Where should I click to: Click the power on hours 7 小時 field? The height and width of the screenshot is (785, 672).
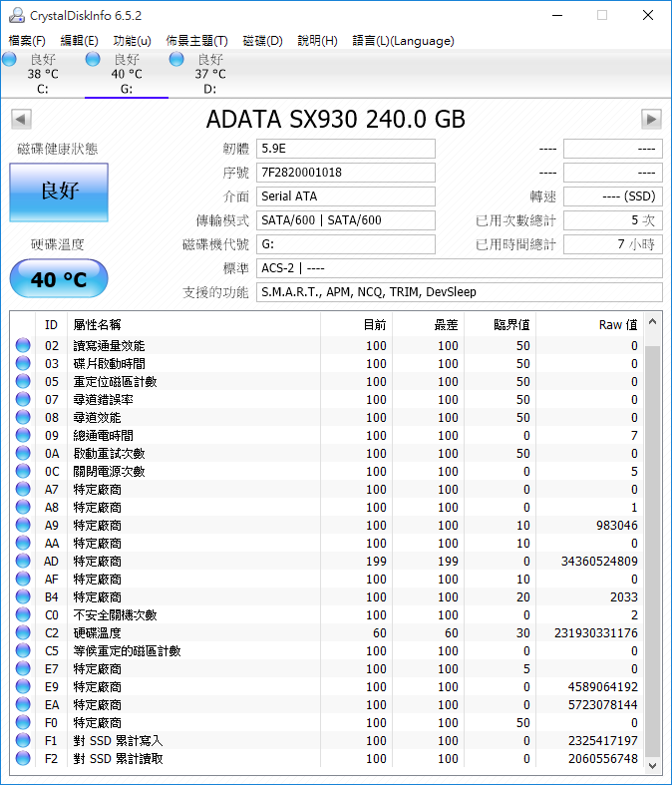click(x=613, y=244)
